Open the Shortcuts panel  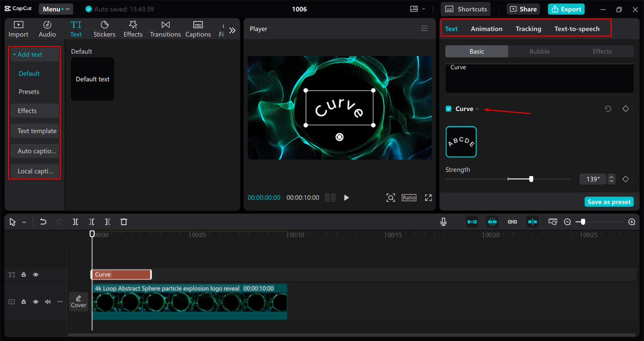(466, 9)
